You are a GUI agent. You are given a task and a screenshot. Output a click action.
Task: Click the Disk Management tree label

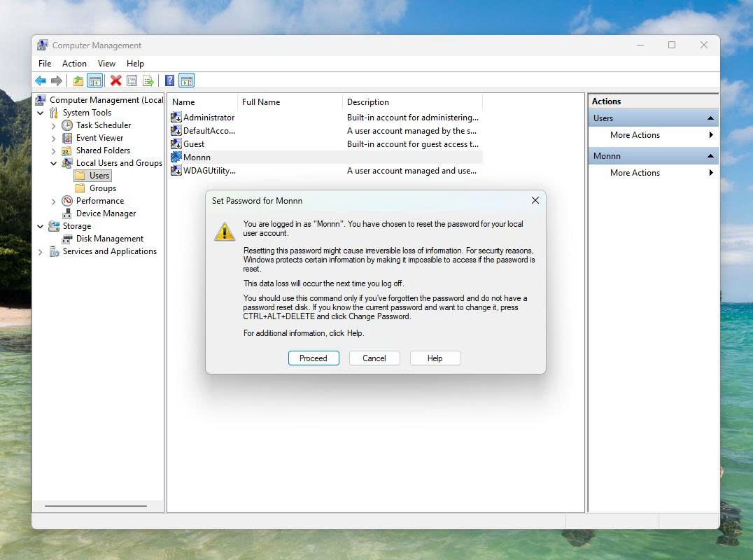109,239
